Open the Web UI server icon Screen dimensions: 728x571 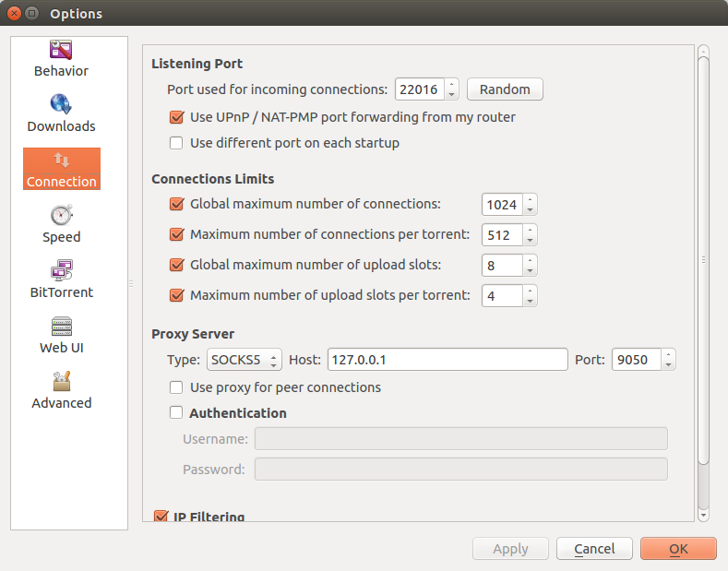point(61,326)
